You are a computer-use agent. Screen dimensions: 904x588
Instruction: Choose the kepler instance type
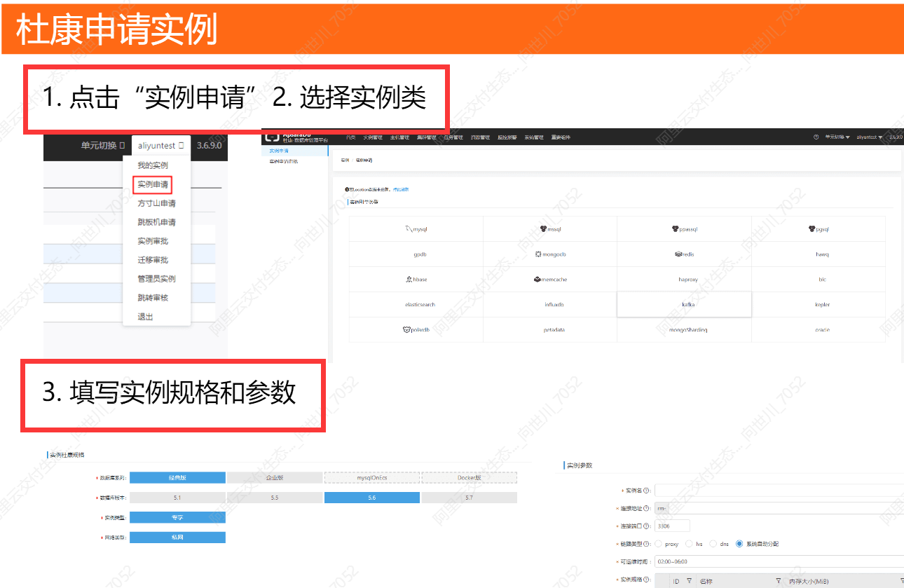[x=819, y=305]
